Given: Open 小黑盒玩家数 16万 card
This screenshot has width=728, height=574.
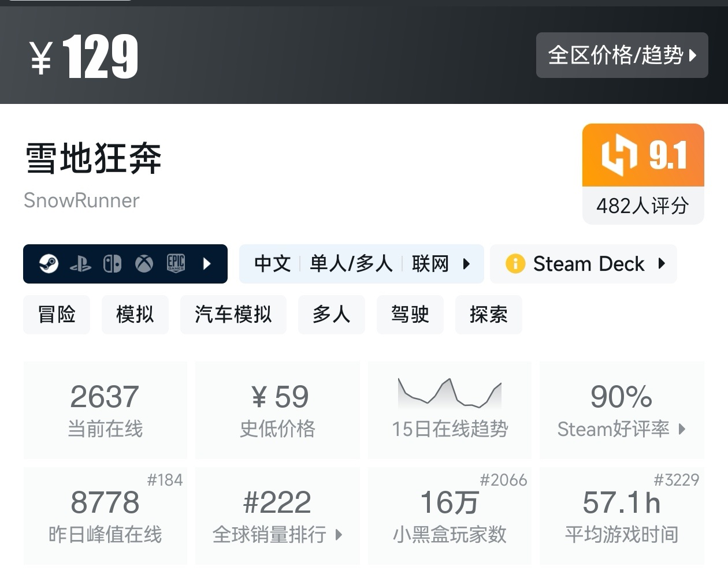Looking at the screenshot, I should [x=450, y=516].
